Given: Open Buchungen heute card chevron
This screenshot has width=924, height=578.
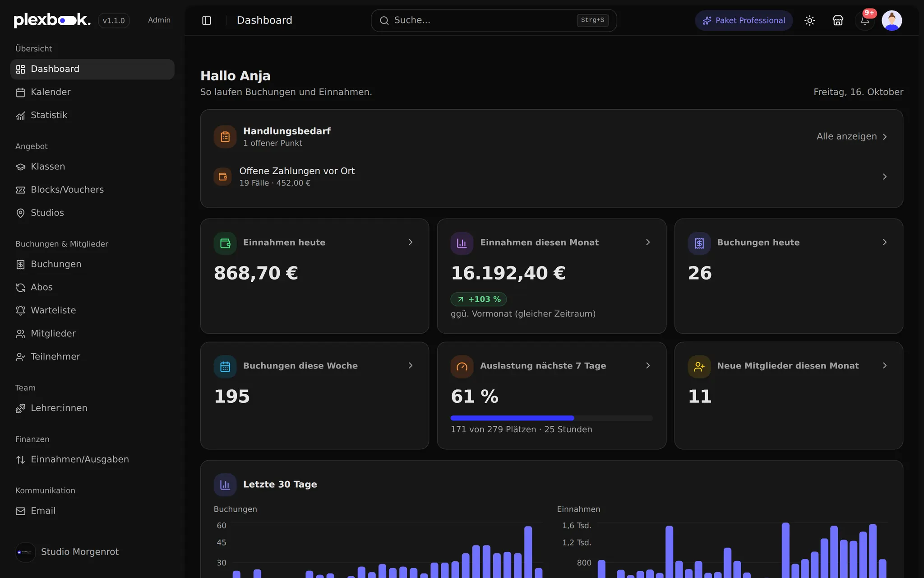Looking at the screenshot, I should coord(885,242).
